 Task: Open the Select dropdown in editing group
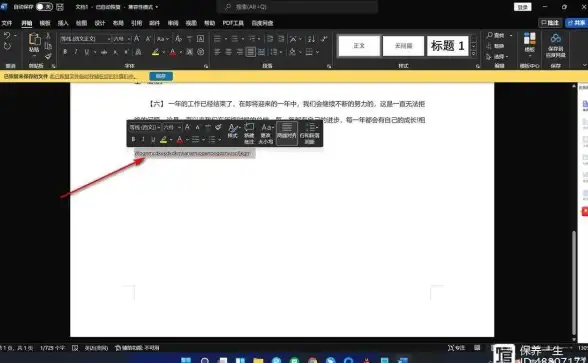(x=497, y=57)
